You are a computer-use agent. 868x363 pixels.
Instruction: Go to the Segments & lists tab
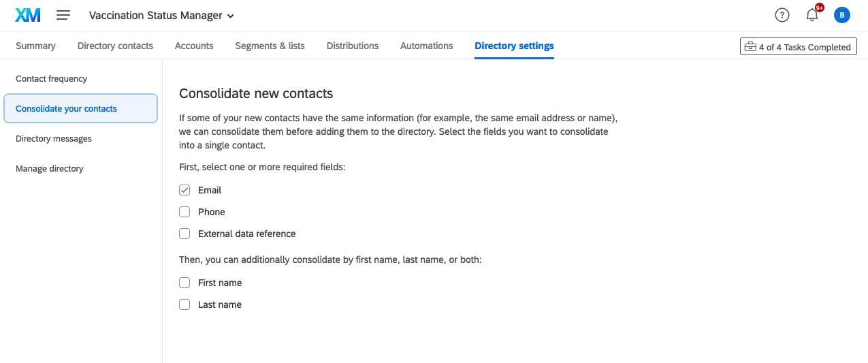[270, 46]
